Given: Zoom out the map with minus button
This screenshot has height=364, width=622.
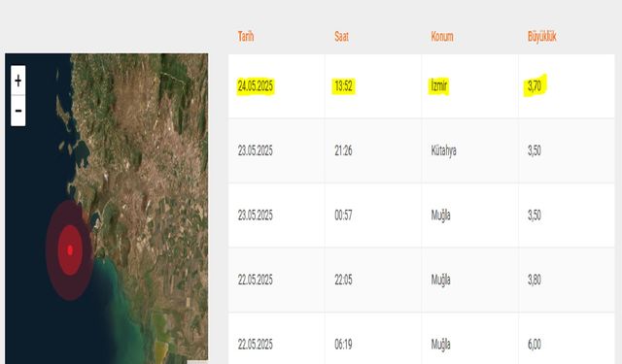Looking at the screenshot, I should tap(17, 111).
